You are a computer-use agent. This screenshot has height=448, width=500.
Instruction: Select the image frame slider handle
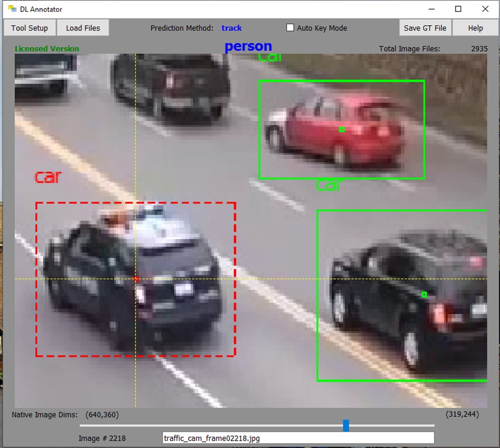click(x=346, y=425)
